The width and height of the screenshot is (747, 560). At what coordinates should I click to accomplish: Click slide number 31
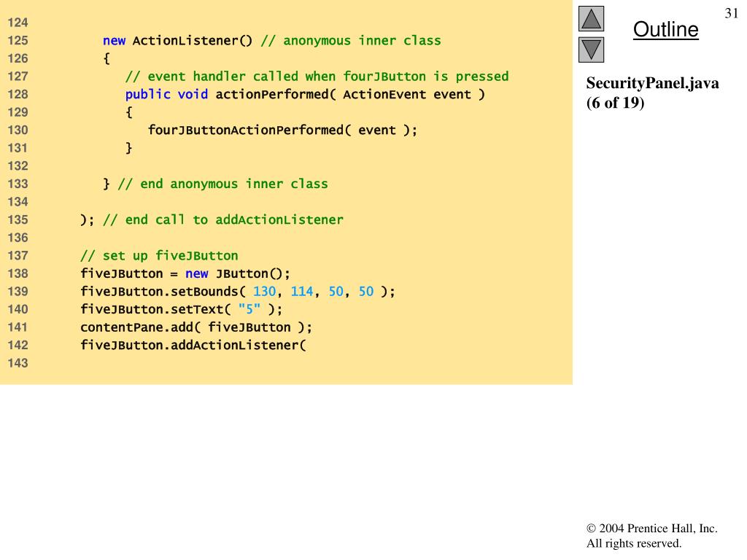(731, 13)
